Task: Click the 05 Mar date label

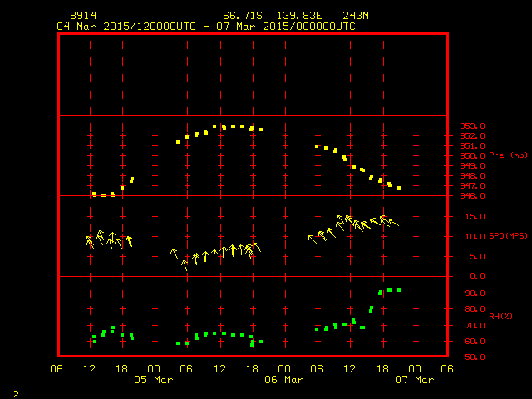Action: point(153,380)
